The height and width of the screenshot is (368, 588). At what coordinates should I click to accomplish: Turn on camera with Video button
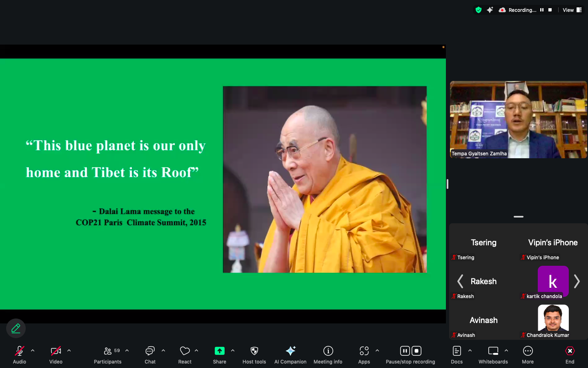tap(56, 351)
